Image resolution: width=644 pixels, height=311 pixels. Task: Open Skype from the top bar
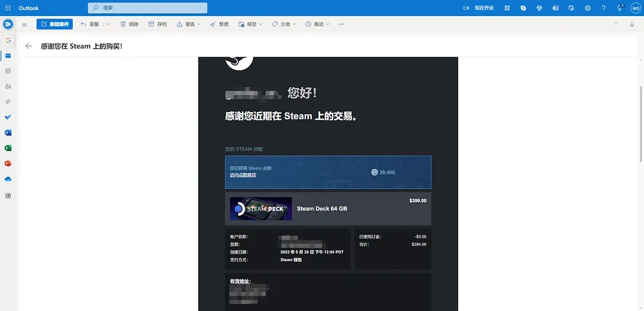tap(524, 8)
